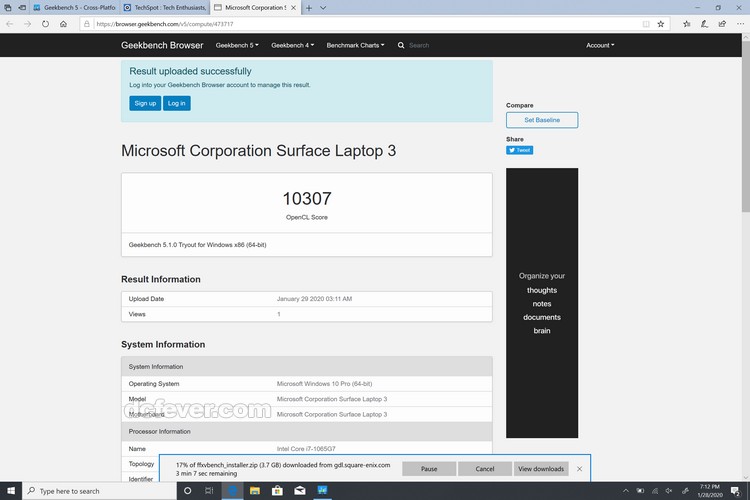The width and height of the screenshot is (750, 500).
Task: Open network status tray icon
Action: point(655,491)
